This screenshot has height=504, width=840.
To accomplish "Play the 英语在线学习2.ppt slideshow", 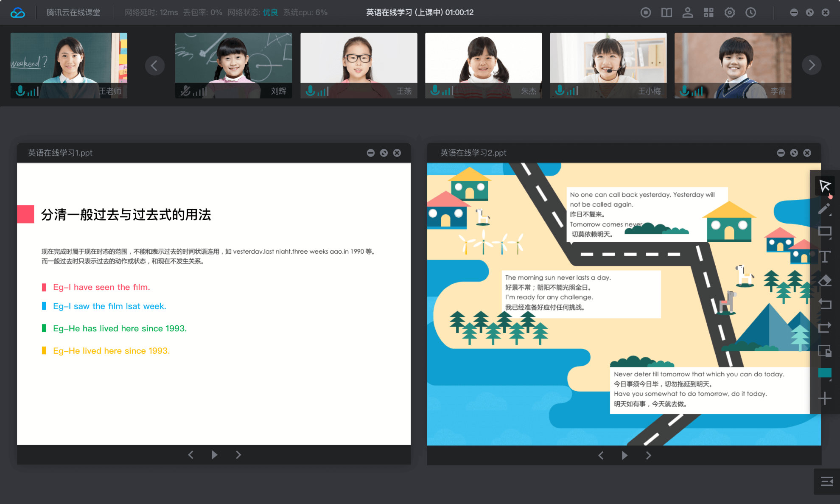I will point(624,455).
